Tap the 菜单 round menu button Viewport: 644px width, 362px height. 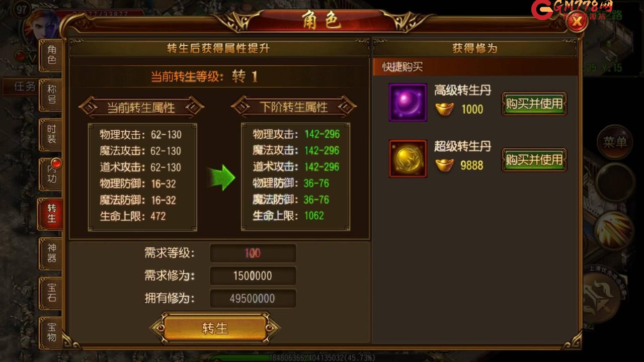point(615,142)
